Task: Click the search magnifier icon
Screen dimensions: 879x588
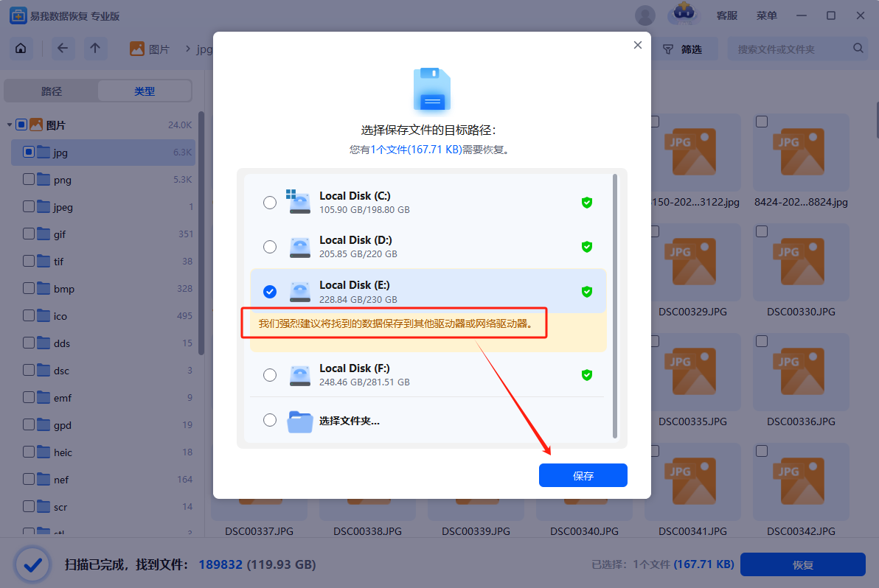Action: pos(858,48)
